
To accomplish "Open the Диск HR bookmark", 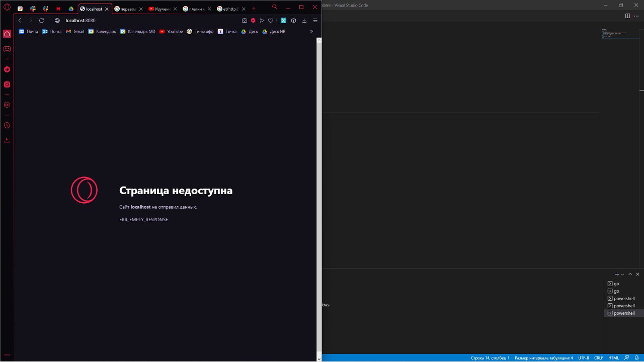I will click(x=274, y=31).
